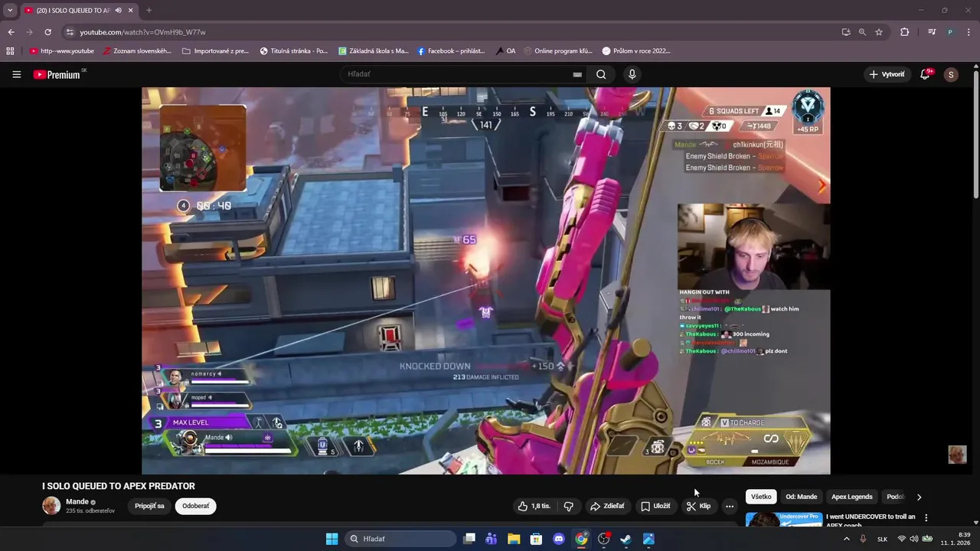Click the address bar URL

[x=142, y=32]
